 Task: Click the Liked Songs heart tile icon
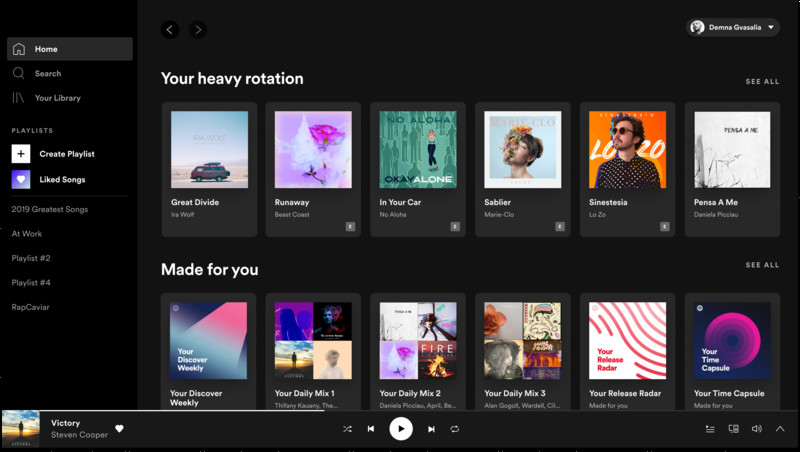tap(21, 179)
